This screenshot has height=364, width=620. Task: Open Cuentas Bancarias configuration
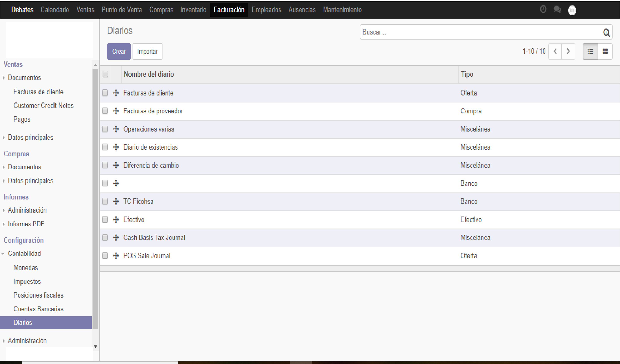[x=38, y=309]
